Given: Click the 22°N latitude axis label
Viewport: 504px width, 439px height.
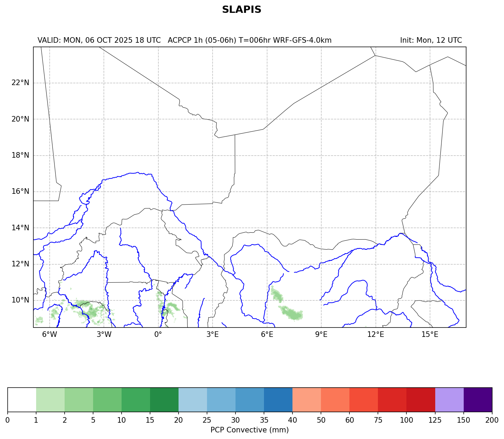Looking at the screenshot, I should tap(20, 83).
